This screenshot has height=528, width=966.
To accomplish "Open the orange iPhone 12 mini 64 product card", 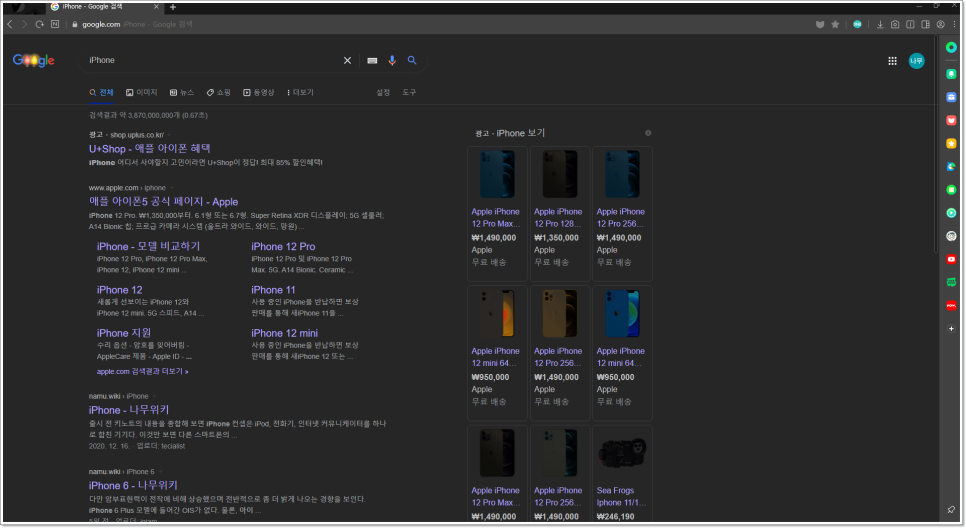I will pyautogui.click(x=497, y=353).
